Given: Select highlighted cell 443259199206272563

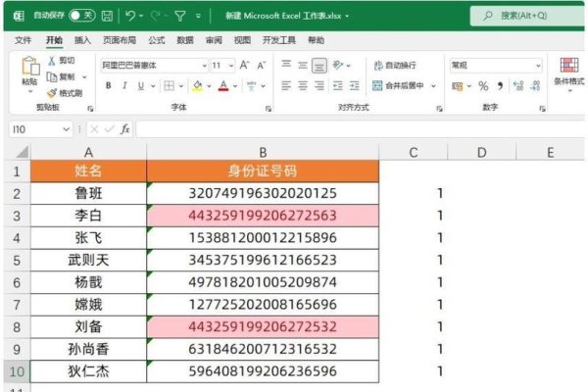Looking at the screenshot, I should [x=263, y=216].
